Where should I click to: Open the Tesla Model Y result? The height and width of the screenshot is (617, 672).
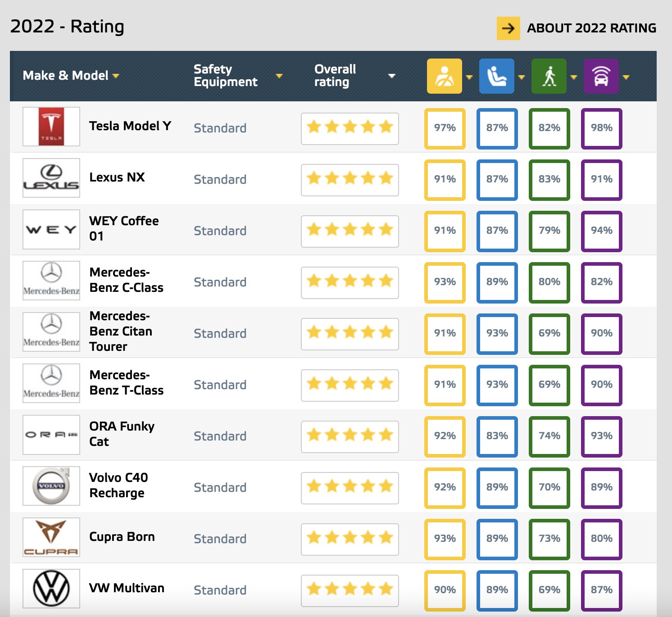[130, 126]
